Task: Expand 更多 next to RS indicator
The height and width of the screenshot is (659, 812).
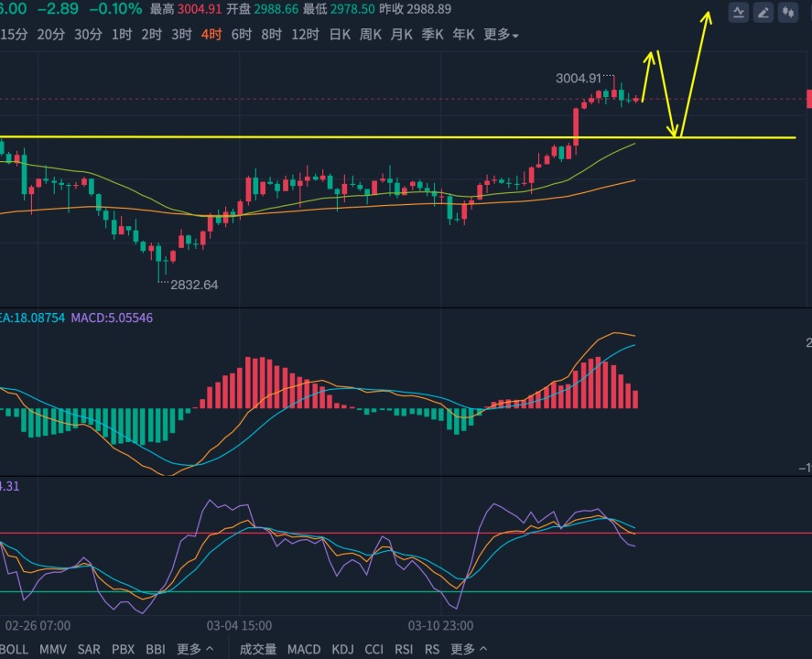Action: [x=468, y=649]
